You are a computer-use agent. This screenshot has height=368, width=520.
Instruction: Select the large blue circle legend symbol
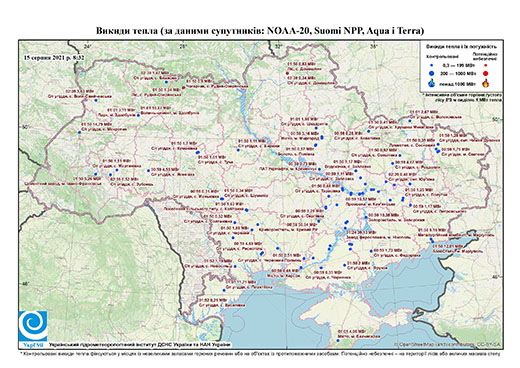pyautogui.click(x=432, y=73)
